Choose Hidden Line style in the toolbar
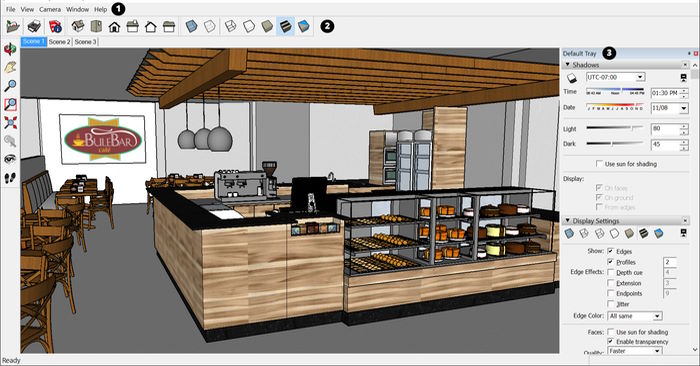Image resolution: width=700 pixels, height=366 pixels. click(249, 27)
